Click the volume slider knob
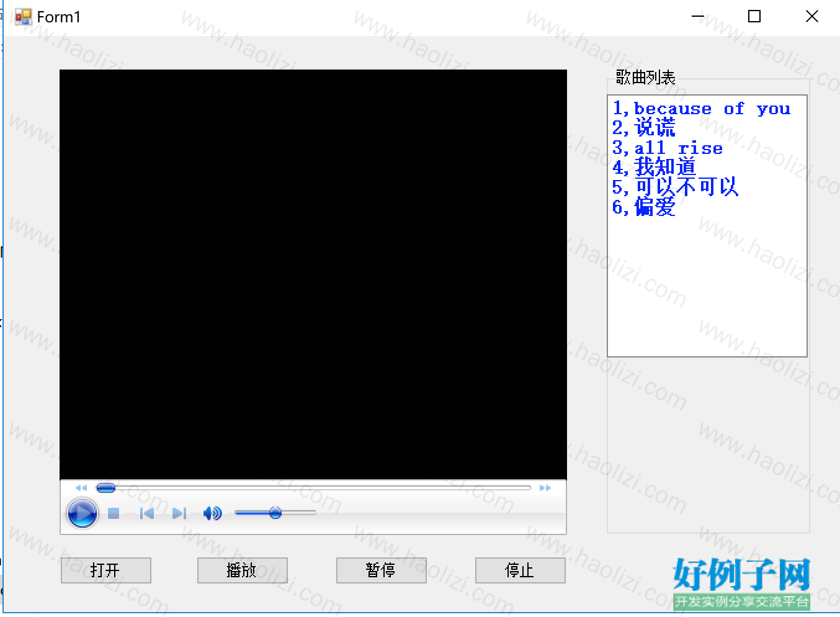The width and height of the screenshot is (840, 617). [275, 513]
